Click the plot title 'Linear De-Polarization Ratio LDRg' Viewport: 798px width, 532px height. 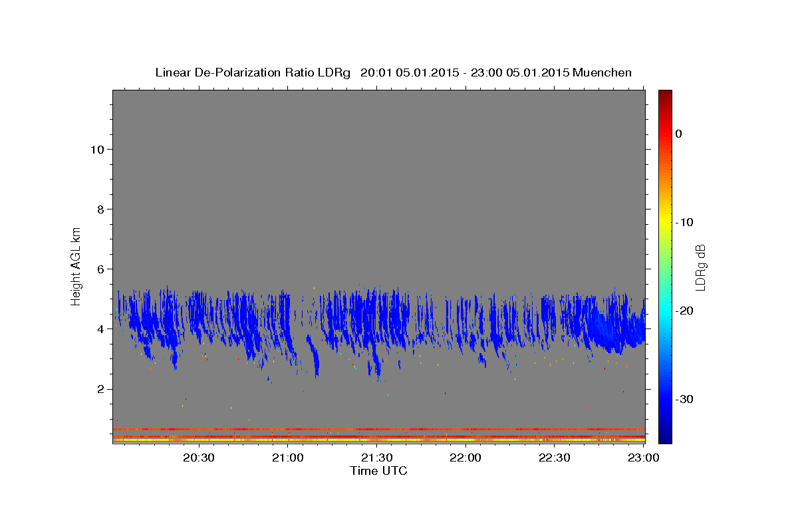pyautogui.click(x=253, y=72)
